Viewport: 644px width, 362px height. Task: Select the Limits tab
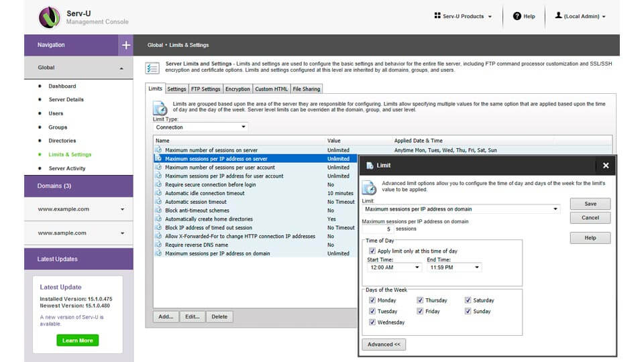(x=155, y=88)
